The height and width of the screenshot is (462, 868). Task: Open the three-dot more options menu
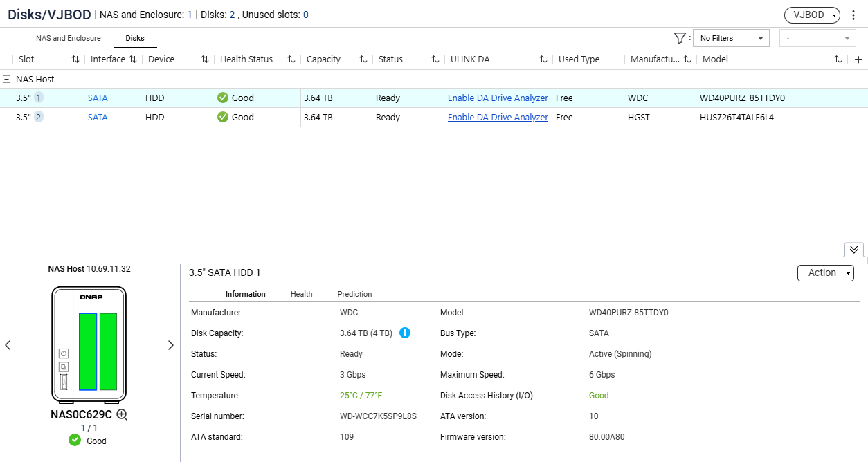click(x=853, y=15)
